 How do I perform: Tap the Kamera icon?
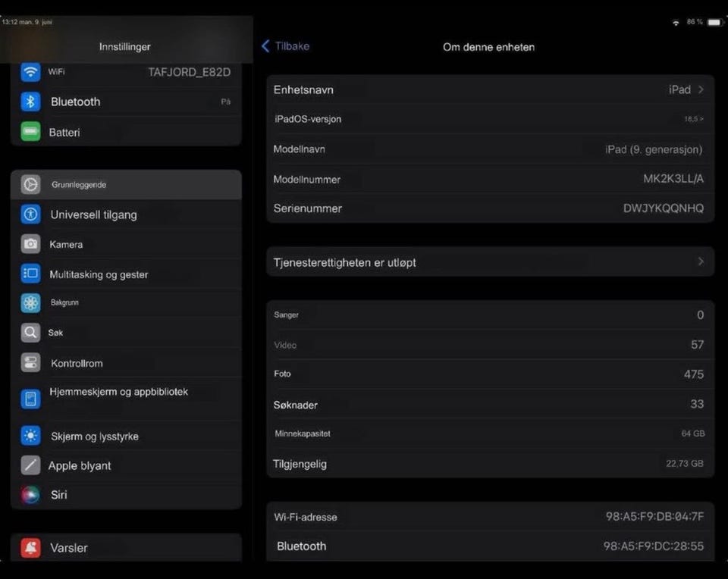pos(30,244)
